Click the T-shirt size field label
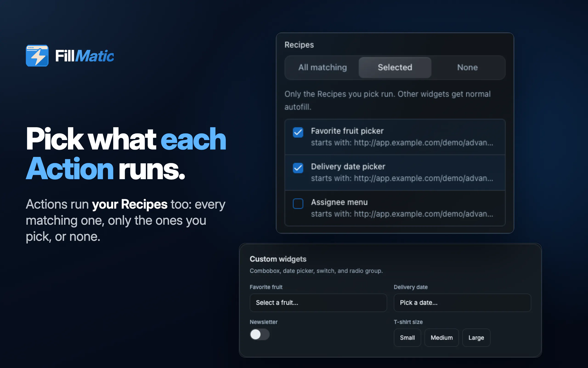 [x=408, y=322]
